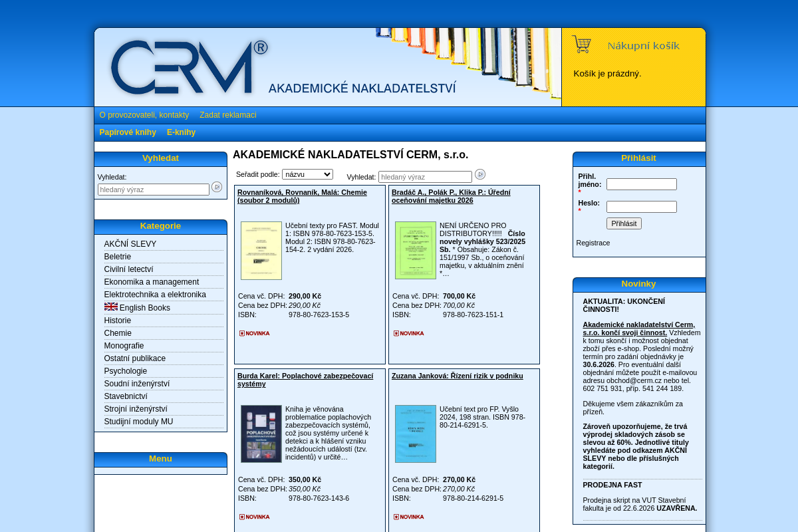Focus the search field above the product list
Image resolution: width=798 pixels, height=532 pixels.
425,177
